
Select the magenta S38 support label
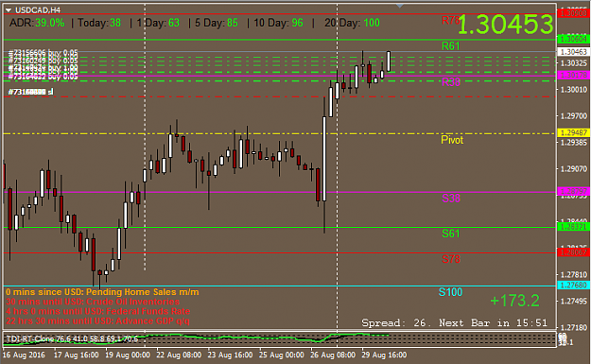point(451,199)
